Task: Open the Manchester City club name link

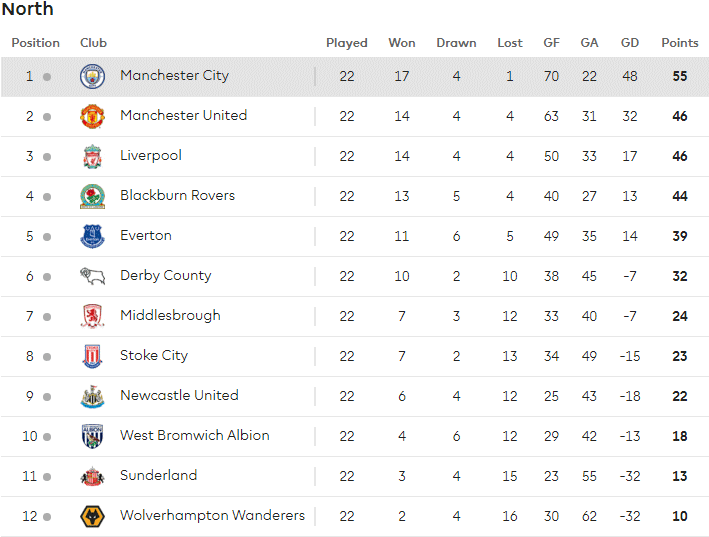Action: [x=174, y=75]
